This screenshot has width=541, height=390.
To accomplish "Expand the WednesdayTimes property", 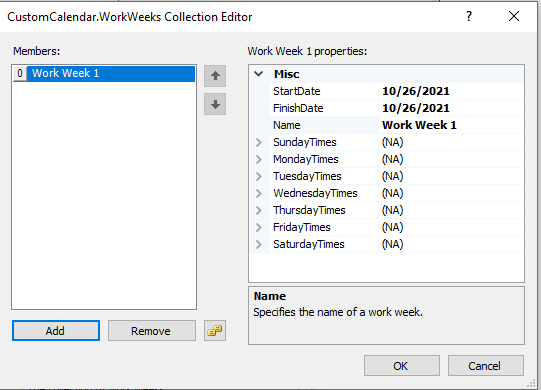I will point(258,193).
